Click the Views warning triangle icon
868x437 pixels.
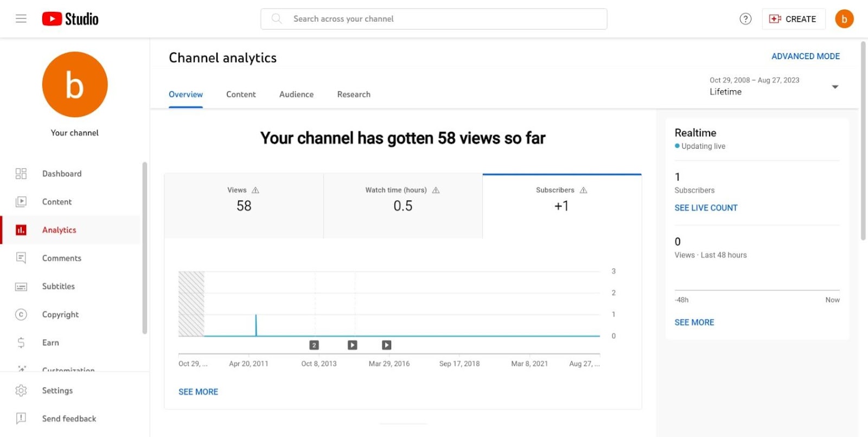[256, 190]
